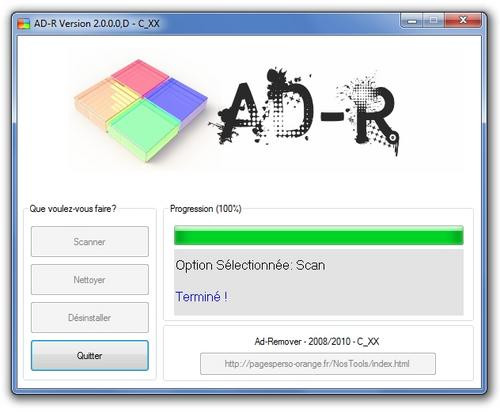Viewport: 500px width, 412px height.
Task: Click the 'Progression (100%)' label
Action: [206, 209]
